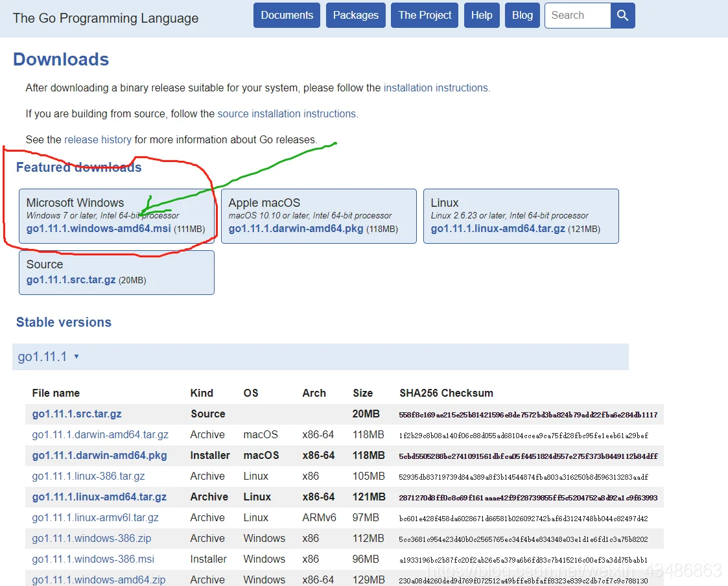Click go1.11.1.darwin-amd64.tar.gz in the table

(100, 434)
